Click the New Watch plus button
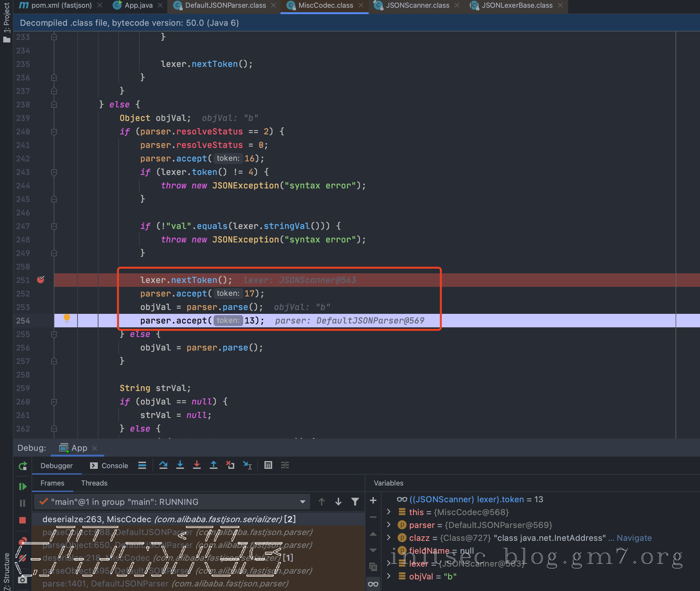This screenshot has width=700, height=591. [x=373, y=500]
